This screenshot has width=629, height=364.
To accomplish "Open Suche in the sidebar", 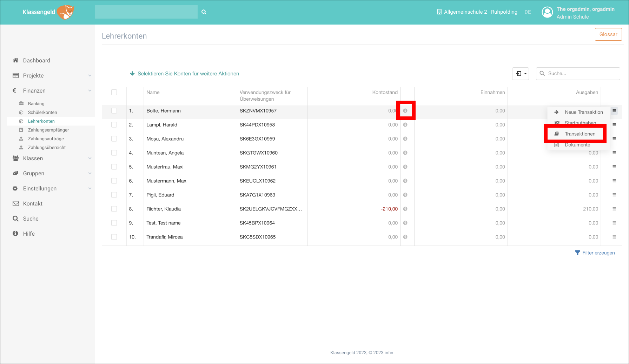I will click(31, 218).
